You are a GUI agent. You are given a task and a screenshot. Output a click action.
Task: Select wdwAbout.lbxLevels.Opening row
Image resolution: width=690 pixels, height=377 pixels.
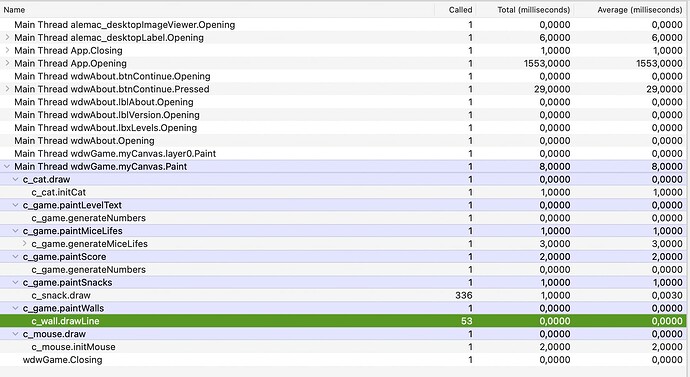point(343,128)
